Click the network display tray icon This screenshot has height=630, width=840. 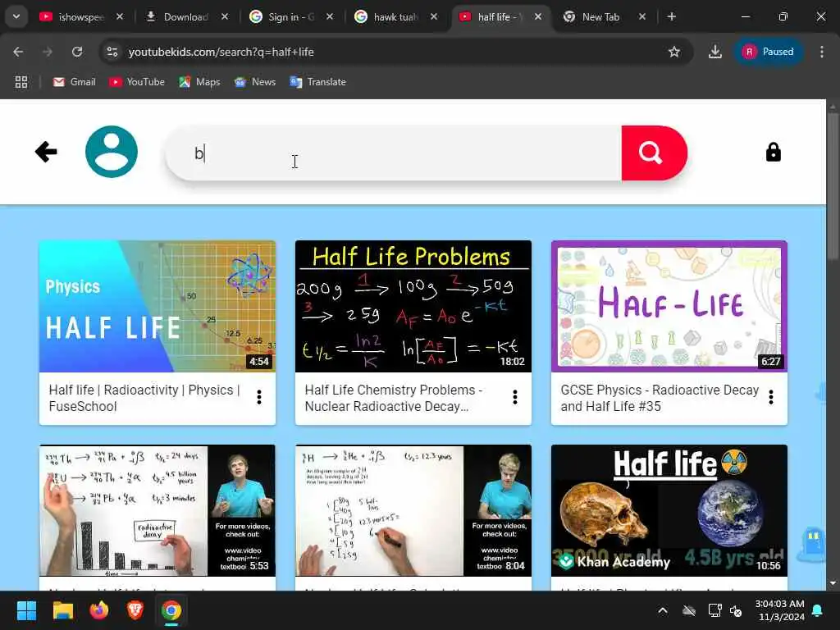(714, 610)
